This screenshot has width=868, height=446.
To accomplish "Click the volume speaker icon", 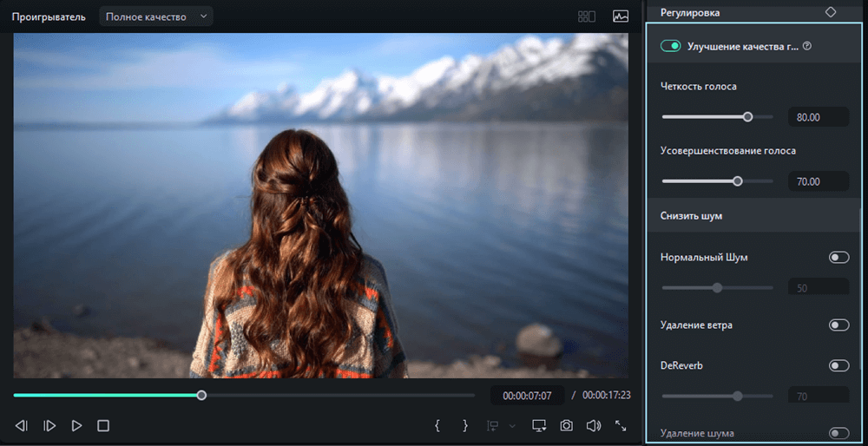I will [594, 425].
